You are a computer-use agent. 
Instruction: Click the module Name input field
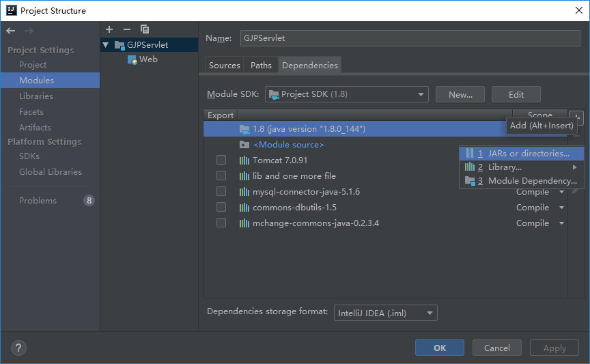(410, 38)
